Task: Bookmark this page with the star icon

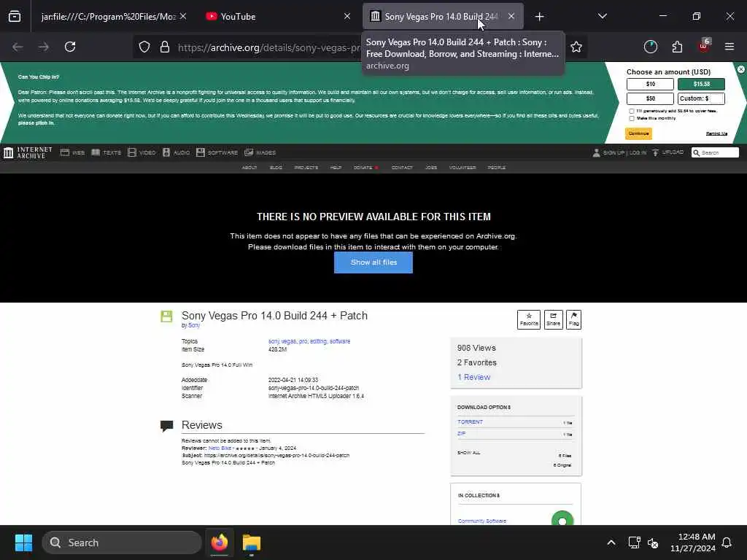Action: 576,47
